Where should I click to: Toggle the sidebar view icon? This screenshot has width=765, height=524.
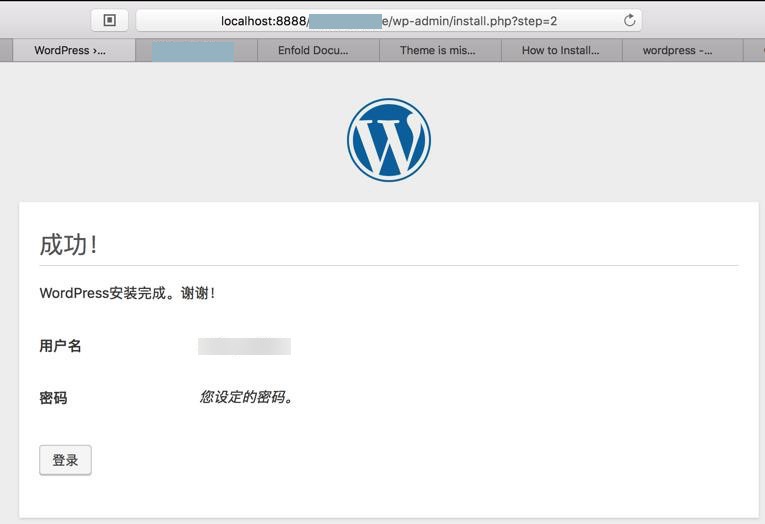coord(110,20)
